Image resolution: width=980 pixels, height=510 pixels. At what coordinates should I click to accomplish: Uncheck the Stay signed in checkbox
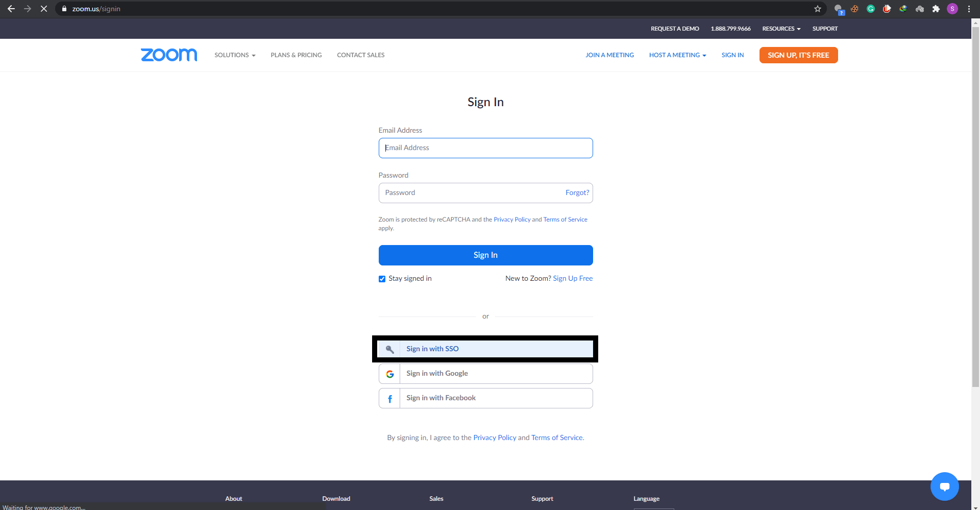tap(382, 279)
